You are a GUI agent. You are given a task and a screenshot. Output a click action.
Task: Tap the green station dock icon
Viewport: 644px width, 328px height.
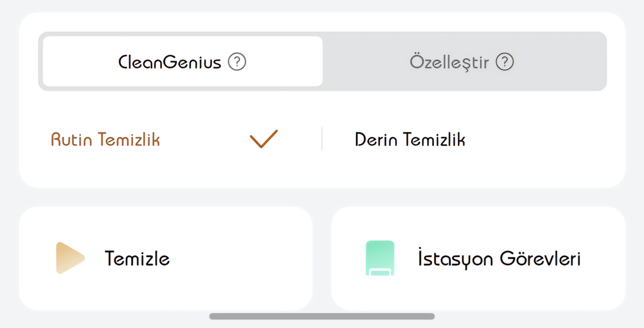click(x=380, y=258)
